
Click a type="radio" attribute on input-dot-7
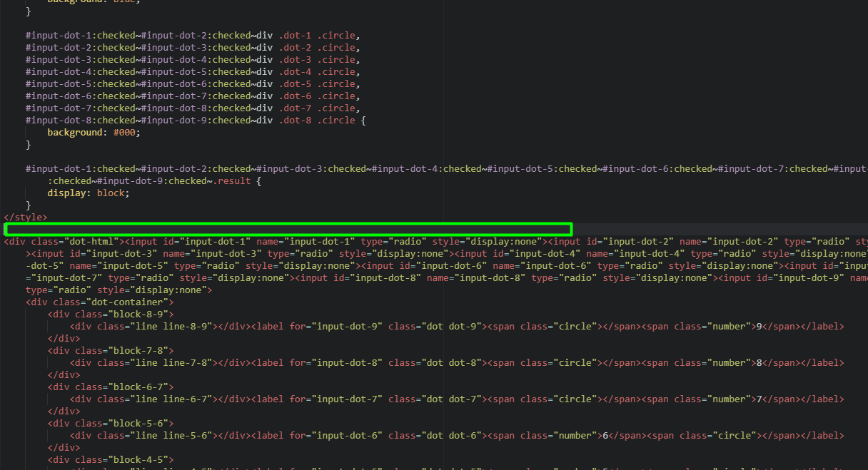[x=140, y=277]
